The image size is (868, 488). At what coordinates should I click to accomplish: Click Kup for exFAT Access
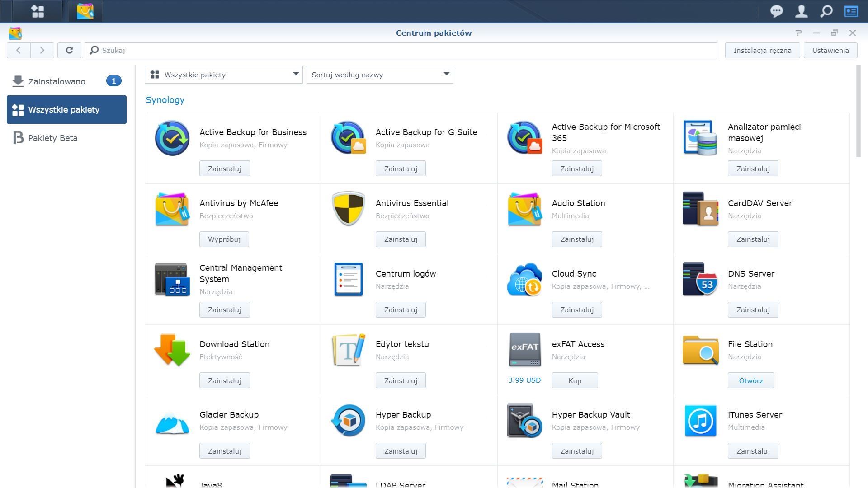pyautogui.click(x=575, y=380)
